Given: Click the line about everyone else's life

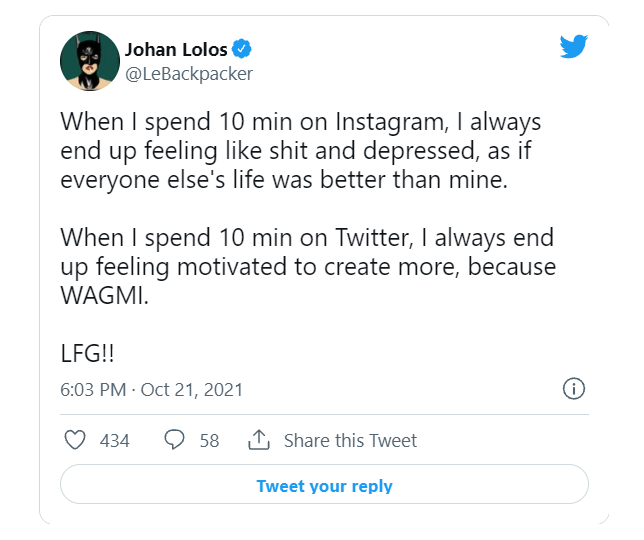Looking at the screenshot, I should tap(284, 180).
